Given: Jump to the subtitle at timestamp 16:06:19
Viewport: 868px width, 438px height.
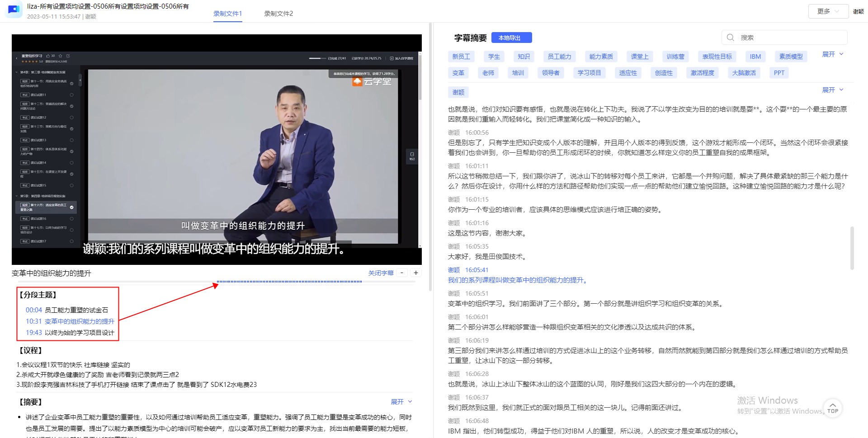Looking at the screenshot, I should [x=477, y=340].
